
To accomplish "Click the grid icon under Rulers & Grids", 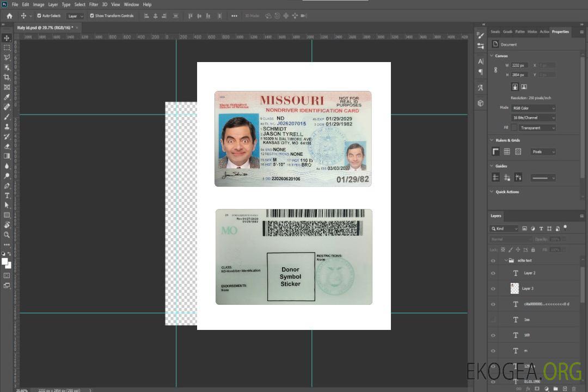I will (x=506, y=151).
